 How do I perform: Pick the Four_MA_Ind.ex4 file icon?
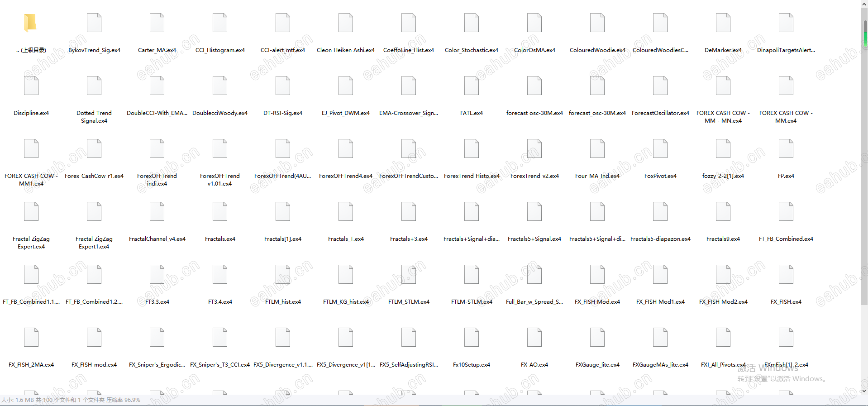point(597,148)
